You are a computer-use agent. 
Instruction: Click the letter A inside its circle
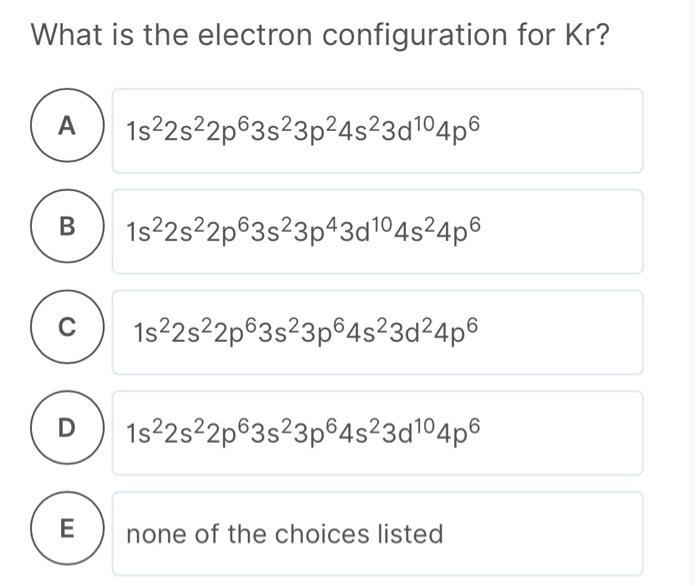click(x=67, y=127)
